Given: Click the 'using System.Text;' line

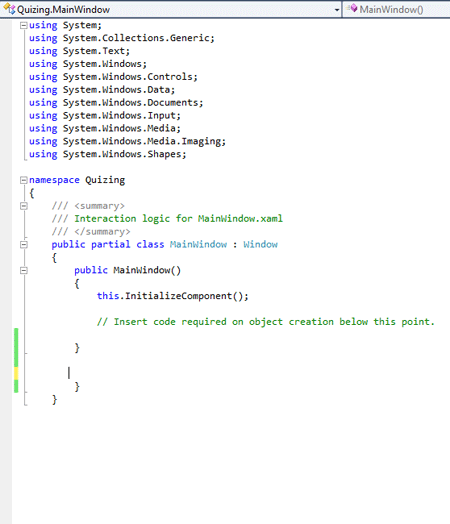Looking at the screenshot, I should click(79, 51).
